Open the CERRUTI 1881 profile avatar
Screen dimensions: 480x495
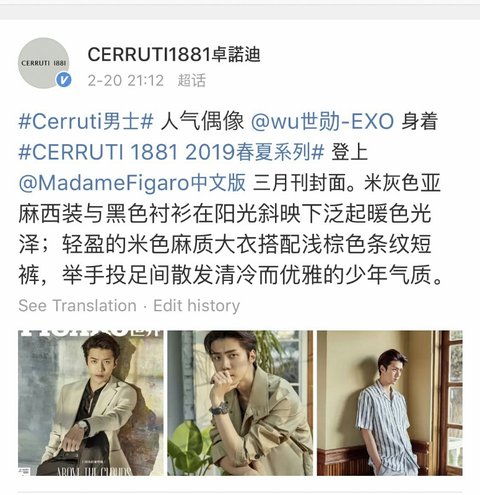click(x=43, y=63)
